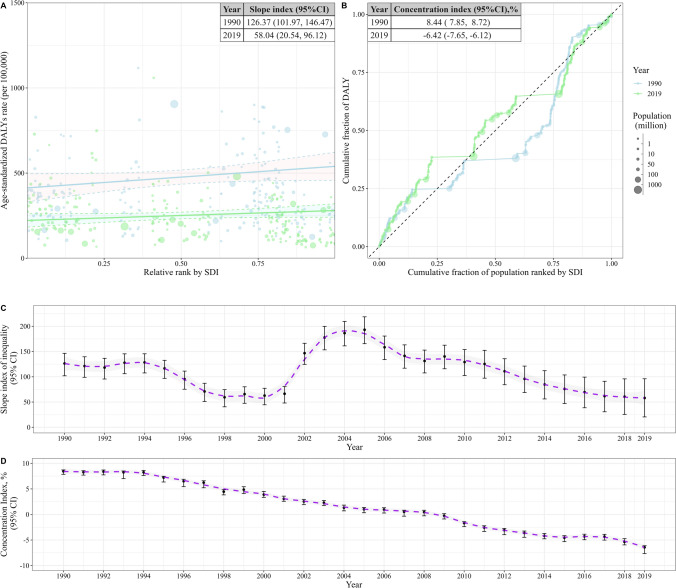
Task: Click the "Year" x-axis title under panel D
Action: [x=354, y=584]
